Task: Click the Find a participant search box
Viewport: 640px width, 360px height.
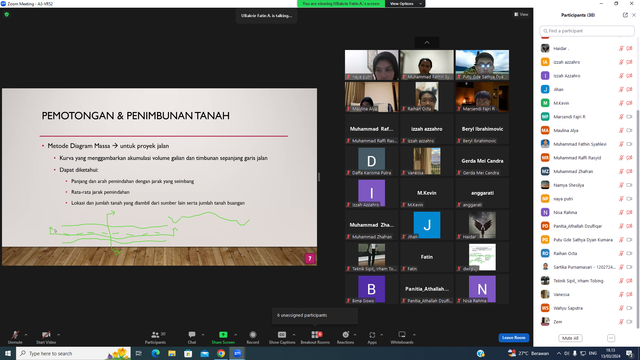Action: click(x=587, y=31)
